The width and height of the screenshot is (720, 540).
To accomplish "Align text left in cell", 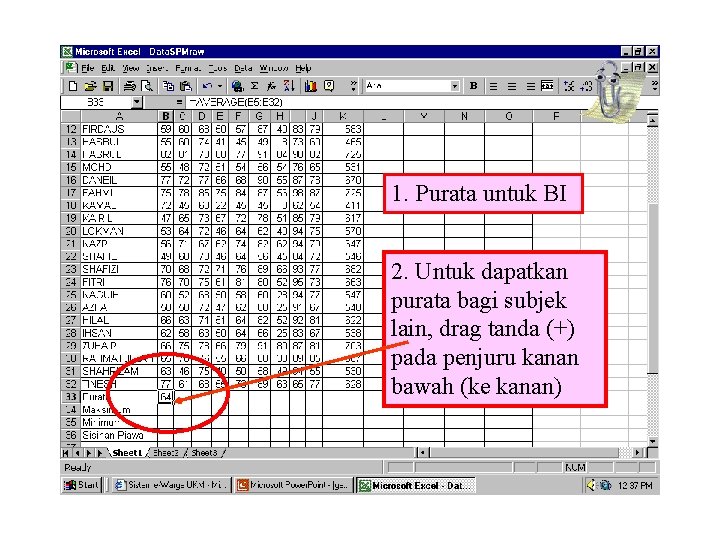I will [x=494, y=86].
